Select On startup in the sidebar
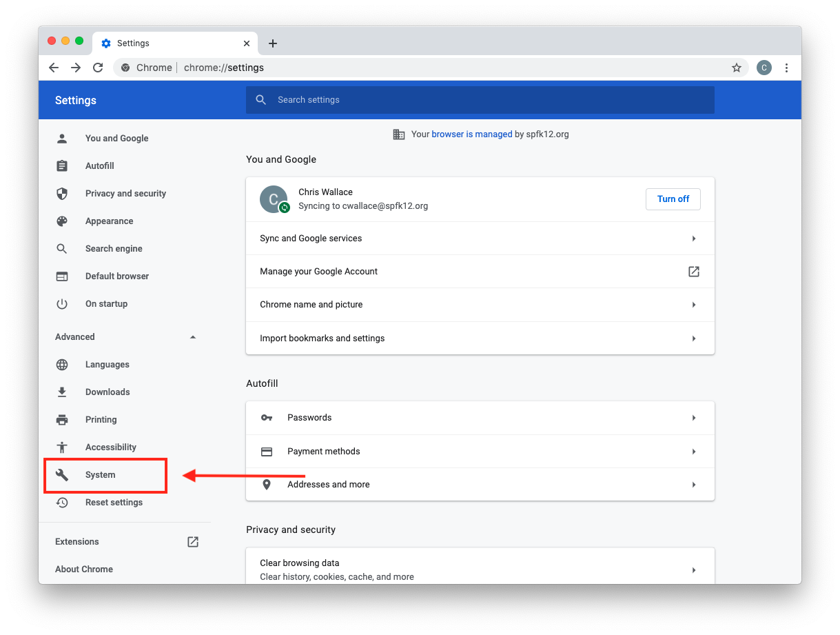 click(x=106, y=304)
